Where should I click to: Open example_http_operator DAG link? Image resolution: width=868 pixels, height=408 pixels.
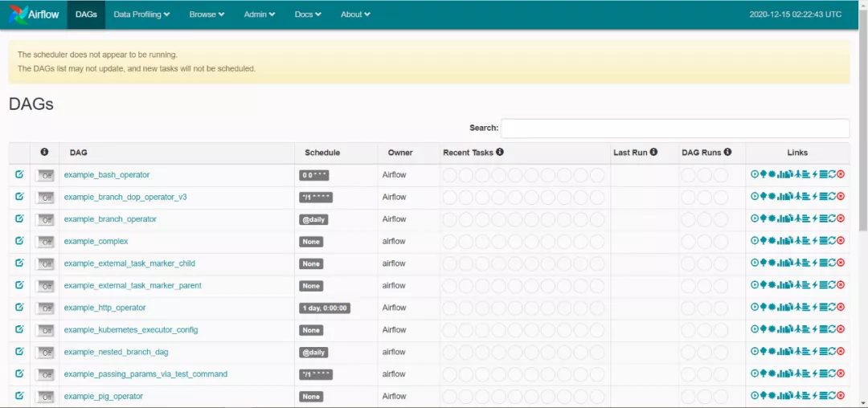[104, 308]
